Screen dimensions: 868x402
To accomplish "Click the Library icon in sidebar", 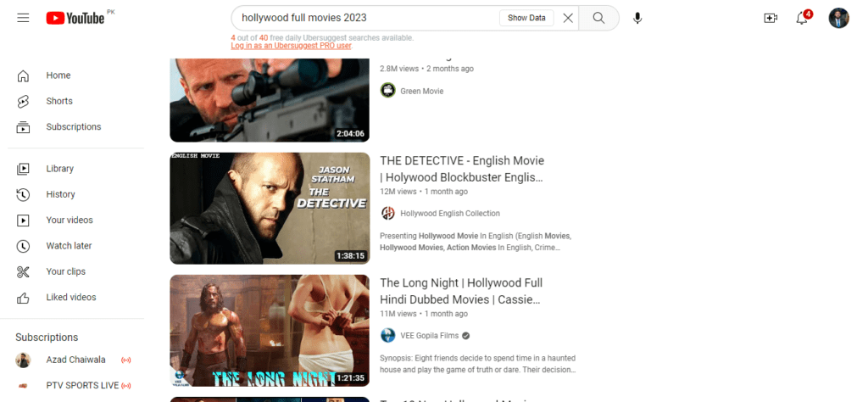I will [x=23, y=169].
